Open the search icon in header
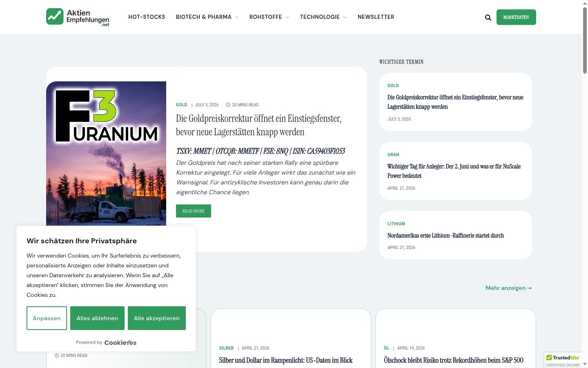Screen dimensions: 588x368 (488, 17)
